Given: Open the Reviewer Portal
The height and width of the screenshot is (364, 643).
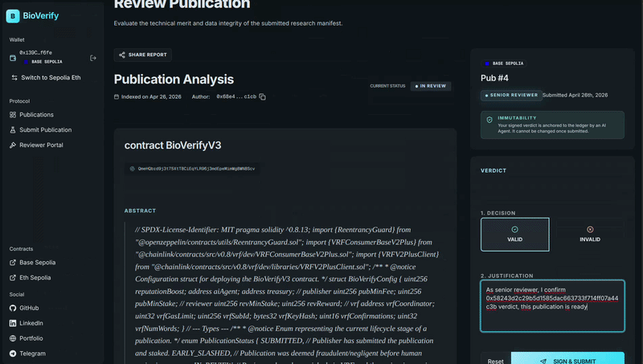Looking at the screenshot, I should tap(42, 145).
